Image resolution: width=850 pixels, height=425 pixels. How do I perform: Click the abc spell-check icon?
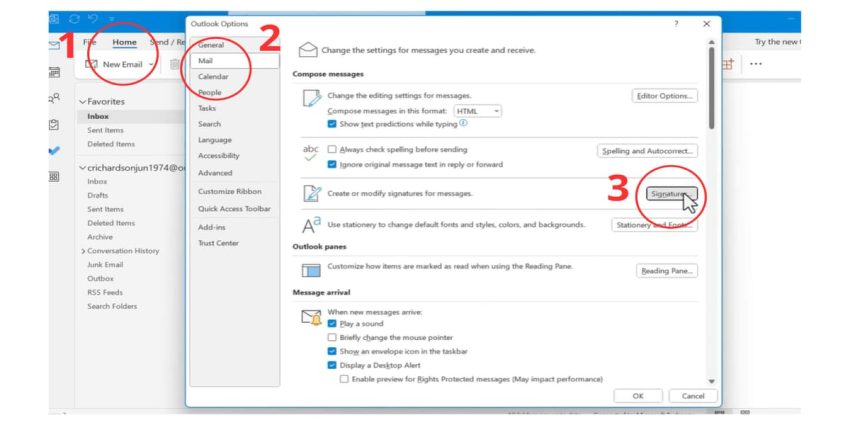(311, 154)
